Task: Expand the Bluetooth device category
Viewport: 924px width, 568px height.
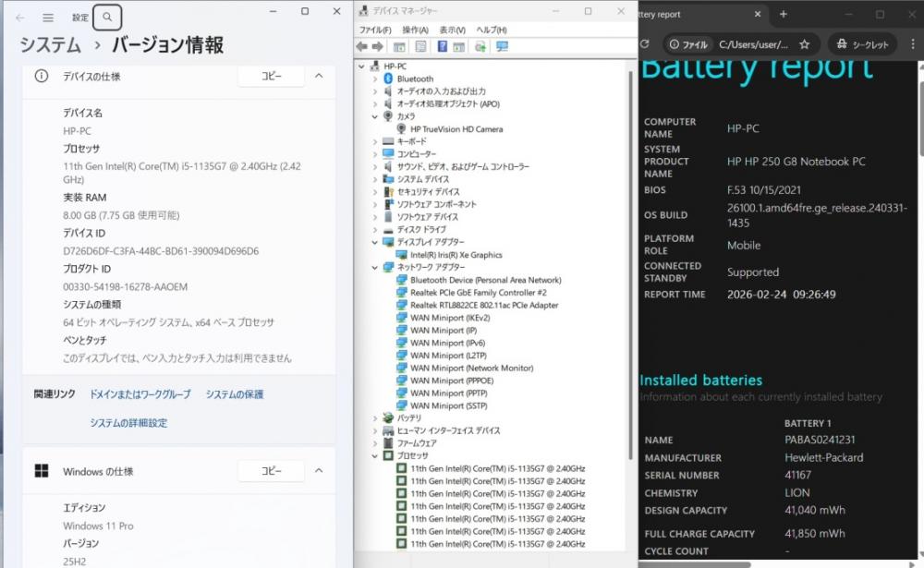Action: coord(375,79)
